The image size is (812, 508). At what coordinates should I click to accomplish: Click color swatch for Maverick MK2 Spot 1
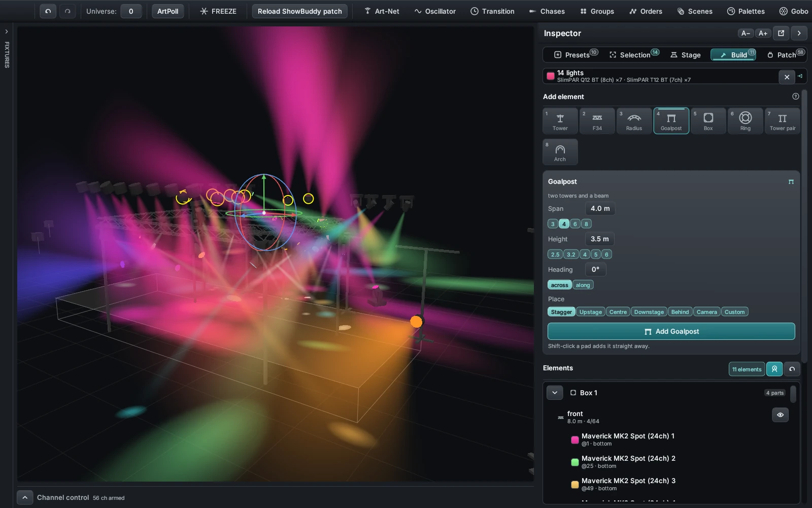pyautogui.click(x=575, y=440)
